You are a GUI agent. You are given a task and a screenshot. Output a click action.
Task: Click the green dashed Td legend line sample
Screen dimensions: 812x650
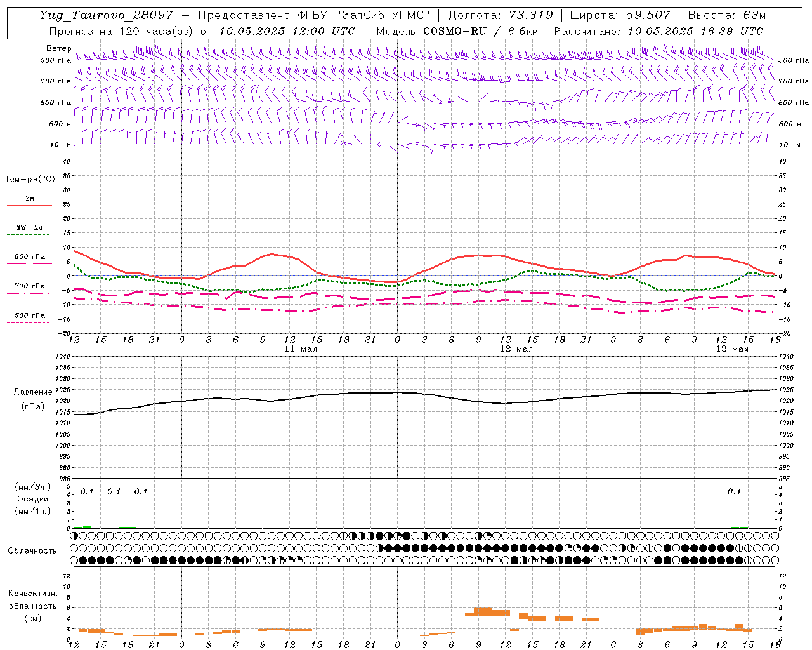(28, 235)
